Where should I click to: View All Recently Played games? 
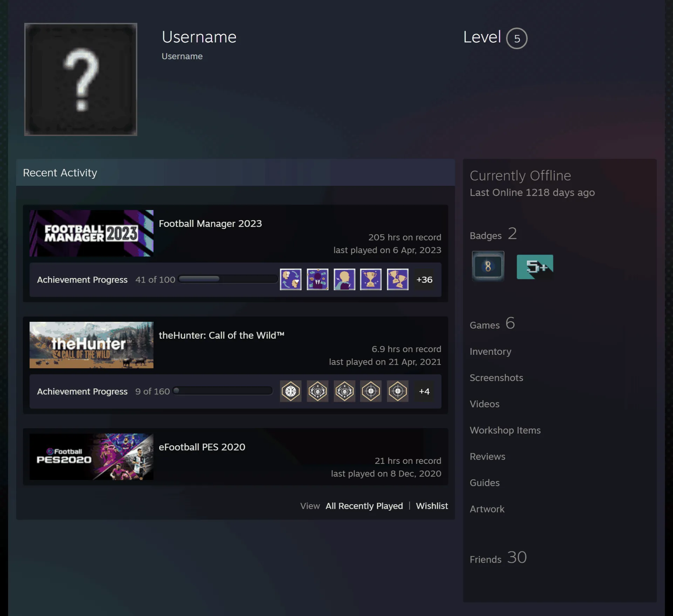click(364, 506)
